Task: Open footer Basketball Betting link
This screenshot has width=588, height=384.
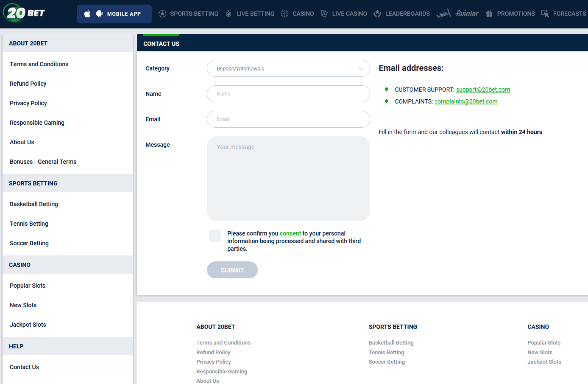Action: click(391, 343)
